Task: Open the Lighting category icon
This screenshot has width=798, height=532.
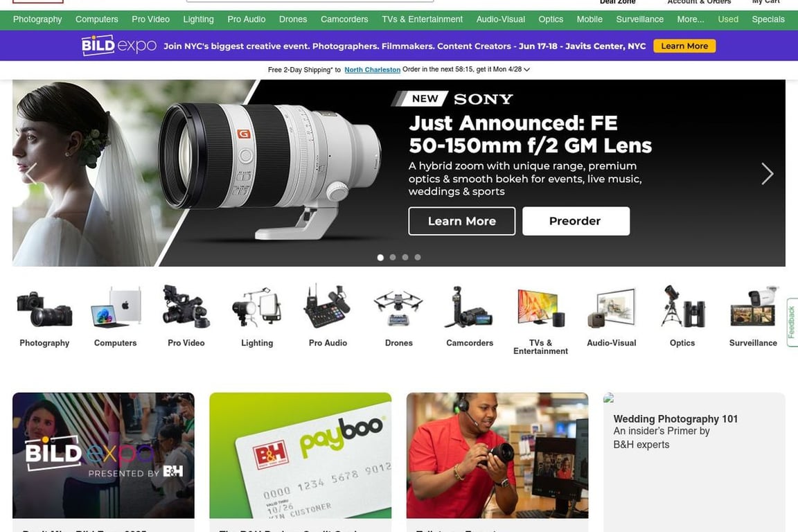Action: [257, 307]
